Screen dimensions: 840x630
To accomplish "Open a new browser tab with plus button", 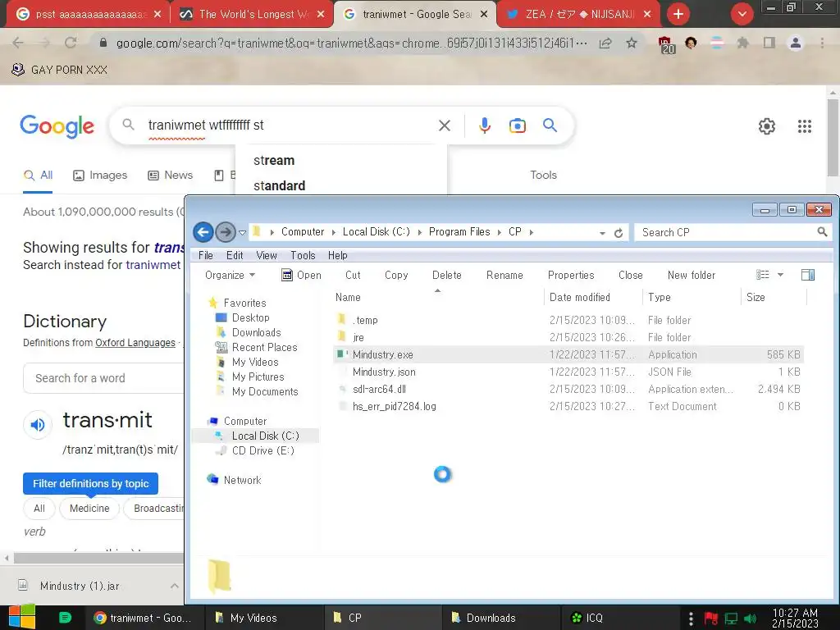I will pyautogui.click(x=678, y=14).
